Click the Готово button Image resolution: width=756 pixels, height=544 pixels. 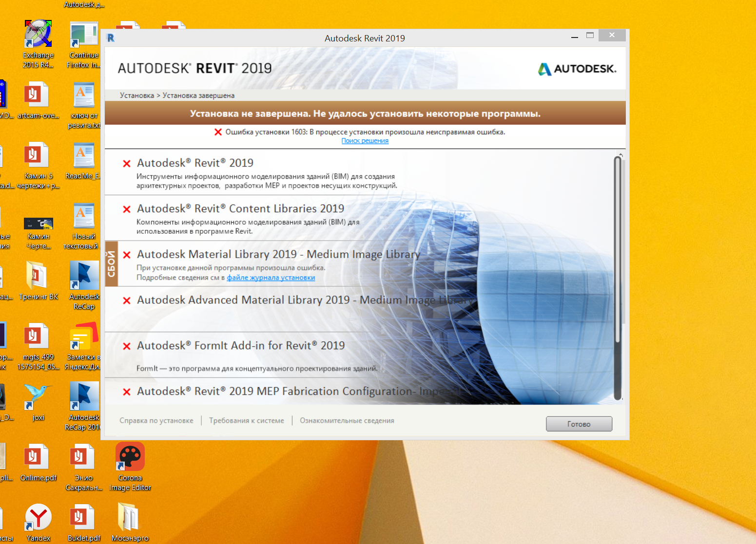(579, 424)
